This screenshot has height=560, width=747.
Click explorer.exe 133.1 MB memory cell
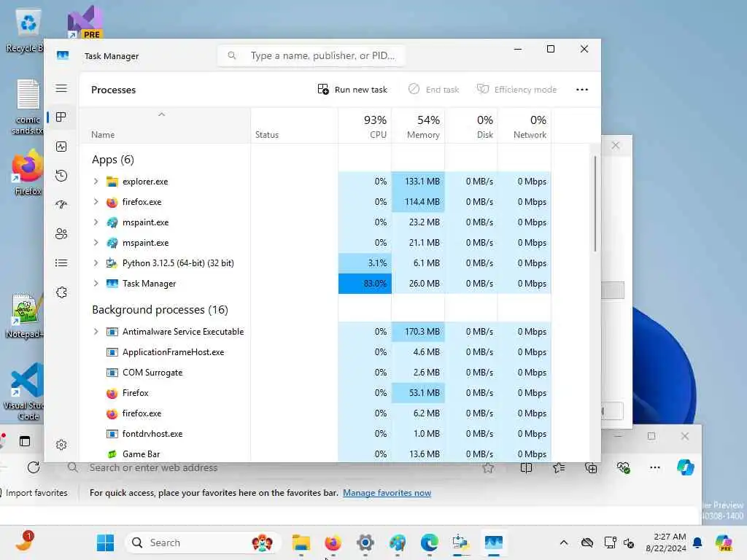418,182
